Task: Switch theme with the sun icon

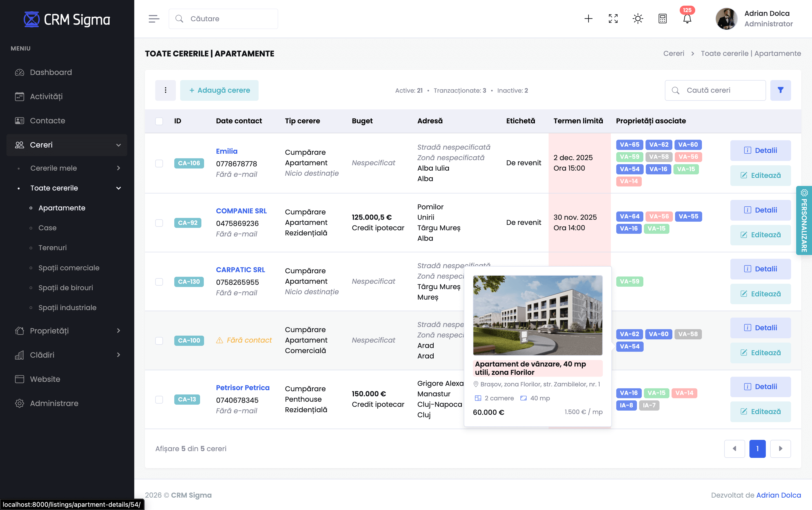Action: click(638, 19)
